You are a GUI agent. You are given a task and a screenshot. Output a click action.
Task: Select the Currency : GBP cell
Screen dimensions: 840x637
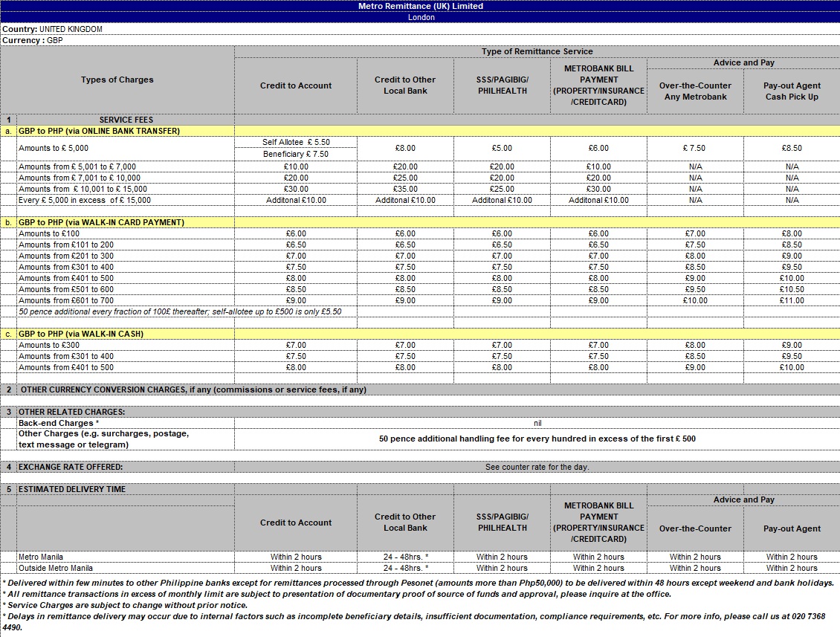(x=33, y=40)
